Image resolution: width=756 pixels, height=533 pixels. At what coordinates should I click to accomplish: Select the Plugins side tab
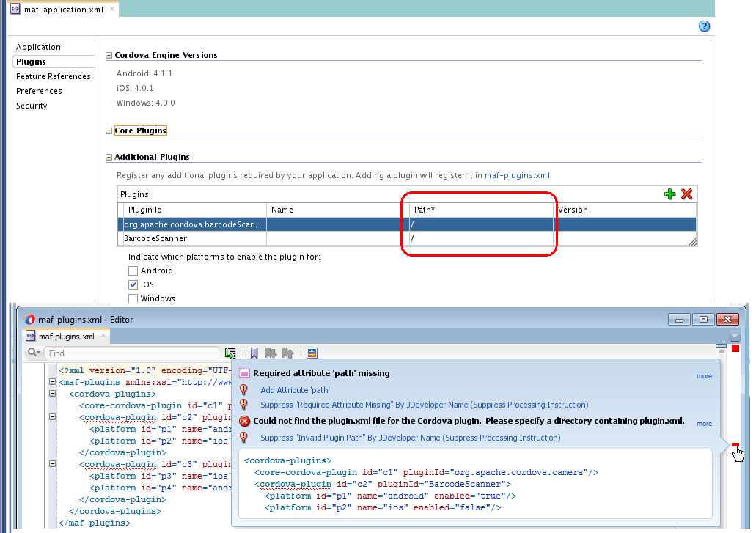(31, 61)
